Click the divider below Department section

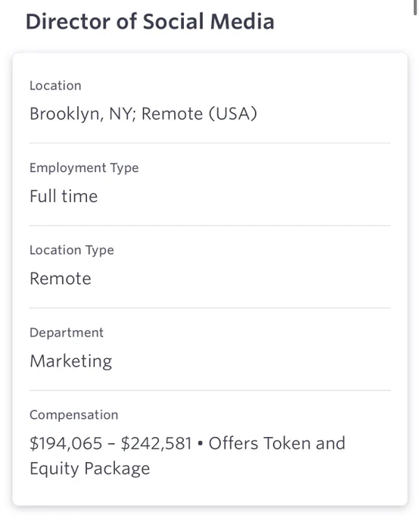tap(210, 391)
